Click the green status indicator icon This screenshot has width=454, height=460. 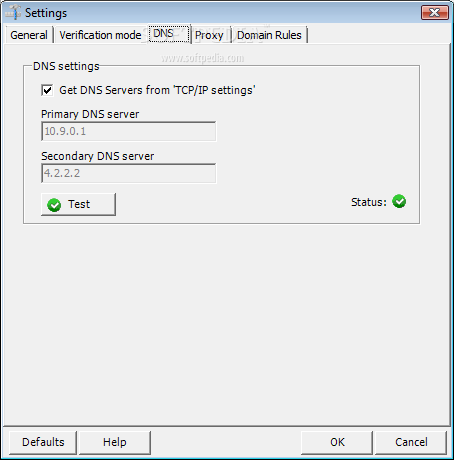(x=399, y=201)
